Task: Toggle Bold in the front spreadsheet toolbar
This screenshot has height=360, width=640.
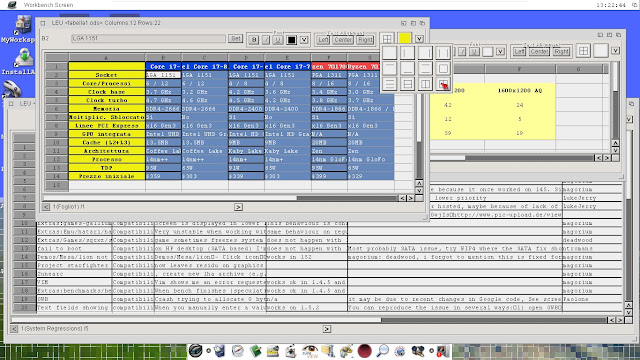Action: tap(254, 40)
